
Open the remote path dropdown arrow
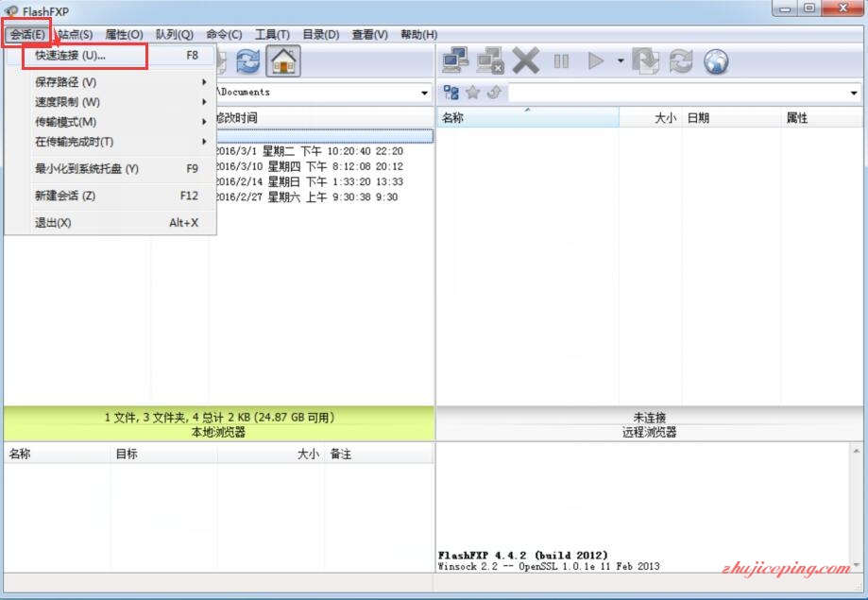pos(854,94)
